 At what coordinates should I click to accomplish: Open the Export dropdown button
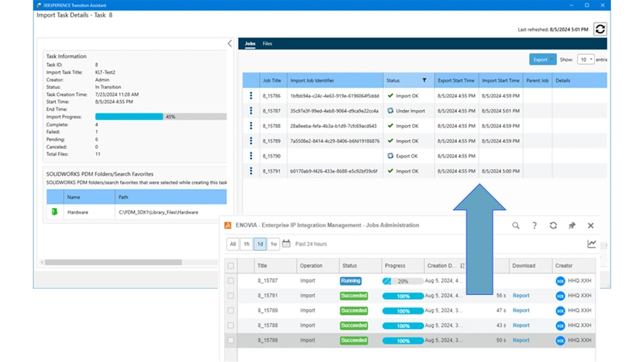coord(543,60)
